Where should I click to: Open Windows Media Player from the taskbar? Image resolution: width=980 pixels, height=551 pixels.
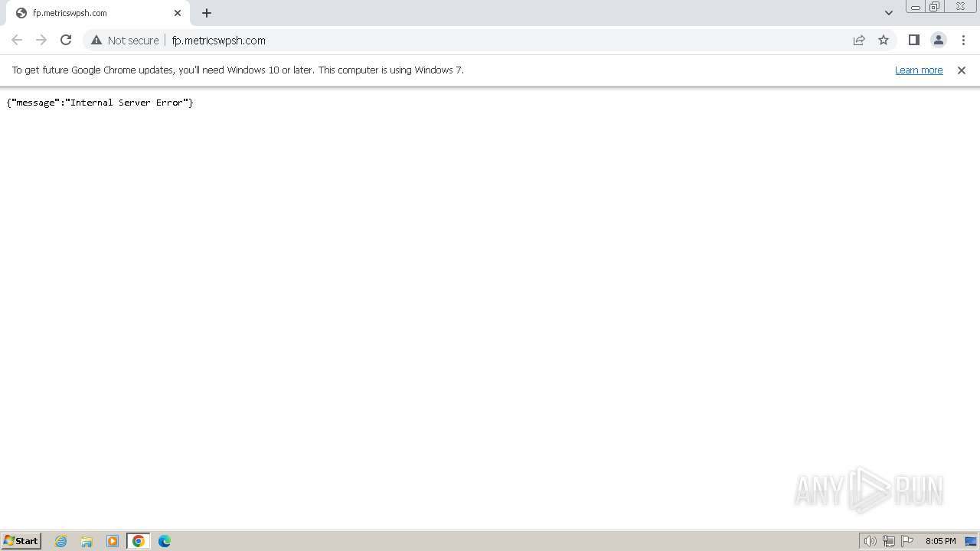pyautogui.click(x=113, y=541)
